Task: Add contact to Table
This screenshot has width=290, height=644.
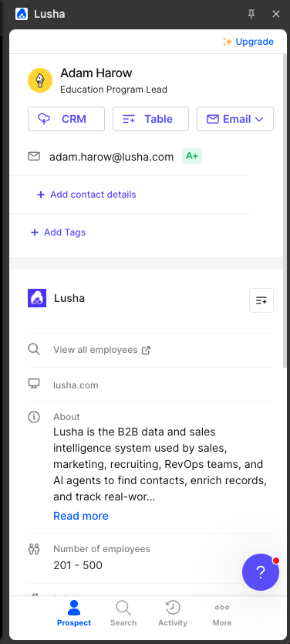Action: pos(150,119)
